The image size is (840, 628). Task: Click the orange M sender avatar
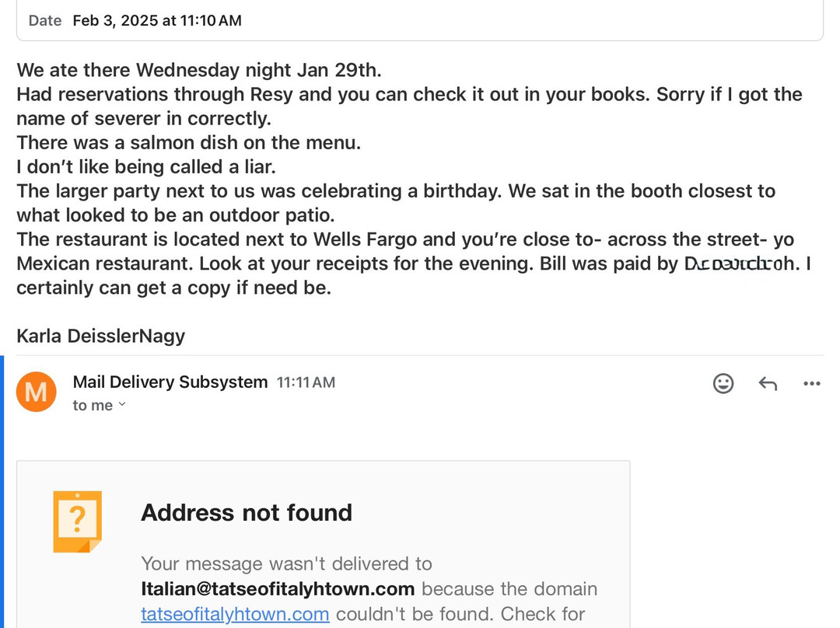pos(37,392)
